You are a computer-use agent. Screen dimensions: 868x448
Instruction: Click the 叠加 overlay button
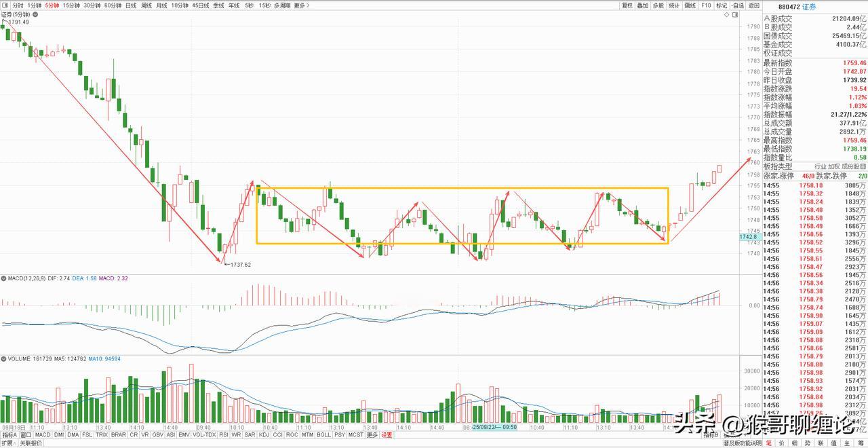click(x=642, y=5)
